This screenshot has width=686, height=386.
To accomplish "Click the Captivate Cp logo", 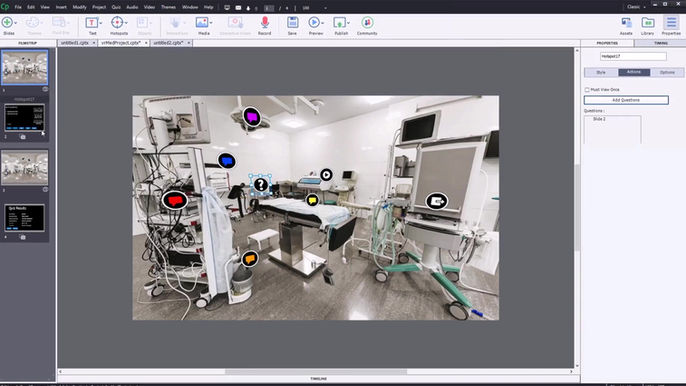I will click(x=5, y=7).
